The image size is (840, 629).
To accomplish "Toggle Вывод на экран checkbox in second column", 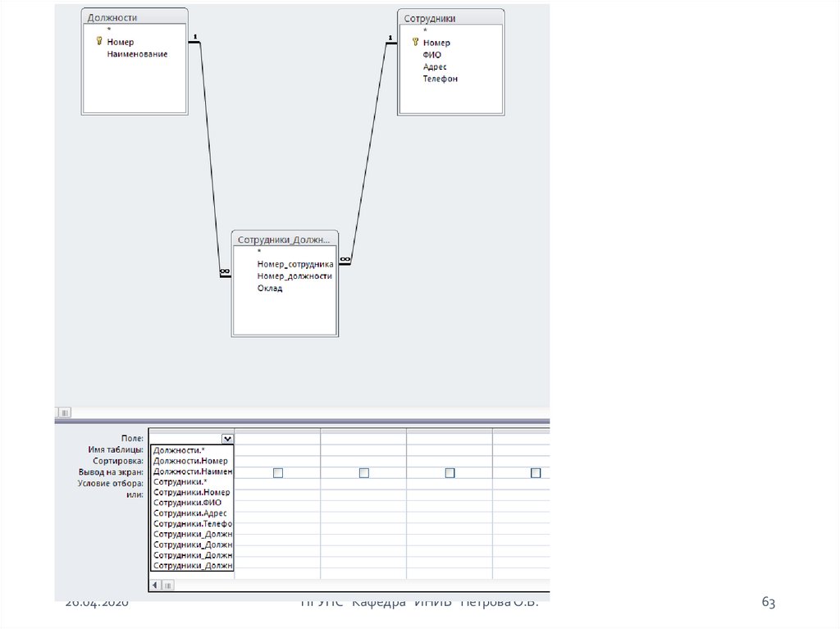I will pyautogui.click(x=278, y=472).
